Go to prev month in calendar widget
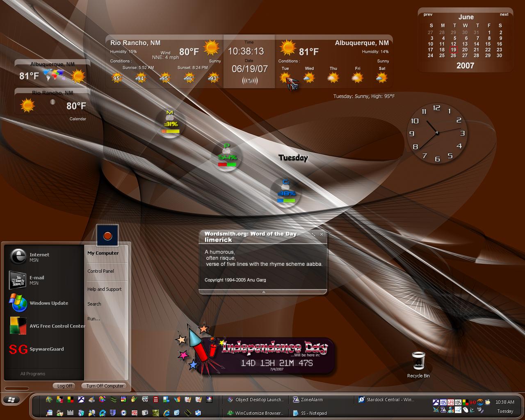This screenshot has height=420, width=525. (x=428, y=14)
